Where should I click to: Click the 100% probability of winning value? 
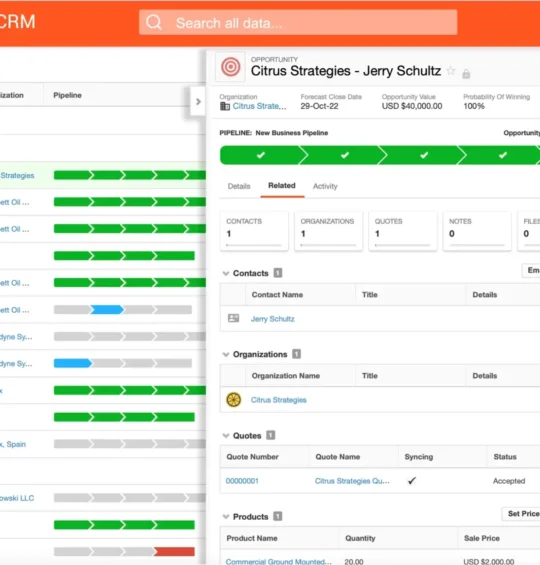(474, 106)
